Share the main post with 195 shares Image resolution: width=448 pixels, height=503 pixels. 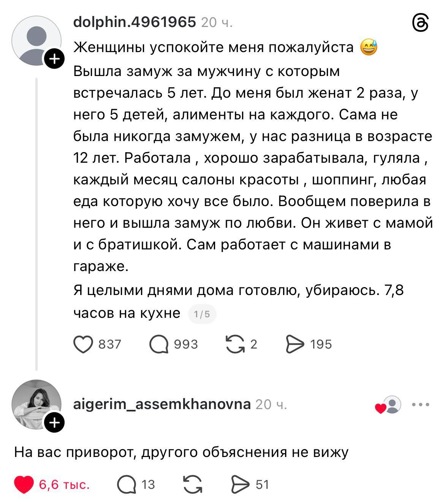click(x=295, y=344)
